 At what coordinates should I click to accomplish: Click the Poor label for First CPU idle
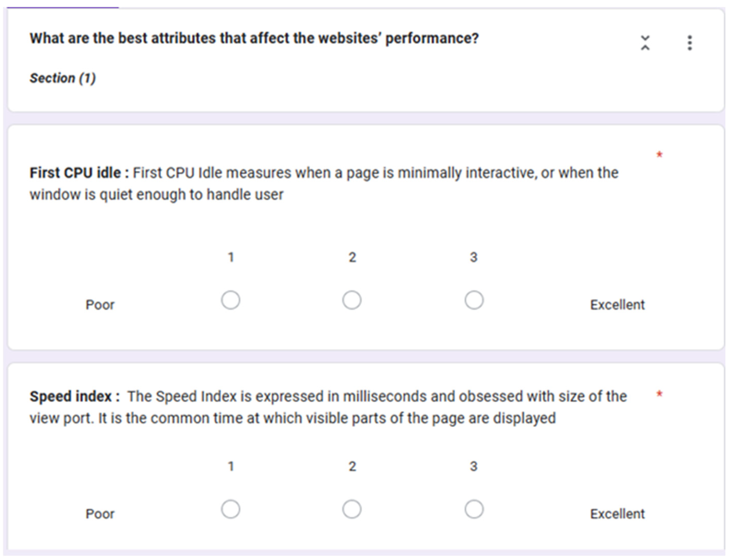[100, 305]
